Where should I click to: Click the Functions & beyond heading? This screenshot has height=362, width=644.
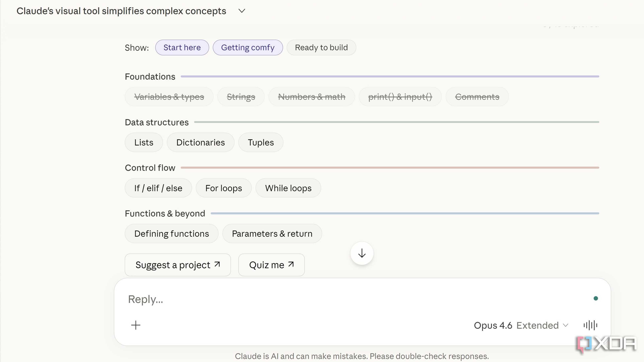tap(165, 213)
